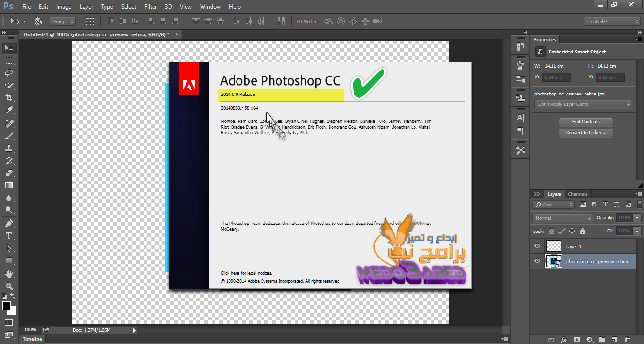Click the Add layer style fx icon
This screenshot has height=344, width=644.
click(564, 339)
